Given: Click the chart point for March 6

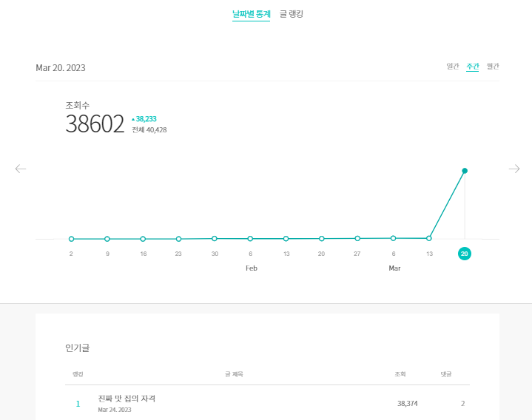Looking at the screenshot, I should tap(393, 238).
